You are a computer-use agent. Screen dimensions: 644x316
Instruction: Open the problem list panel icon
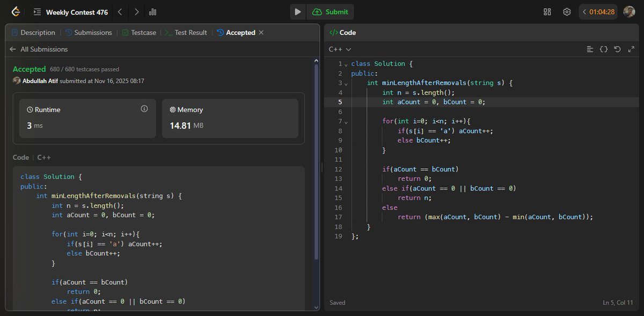click(x=37, y=12)
